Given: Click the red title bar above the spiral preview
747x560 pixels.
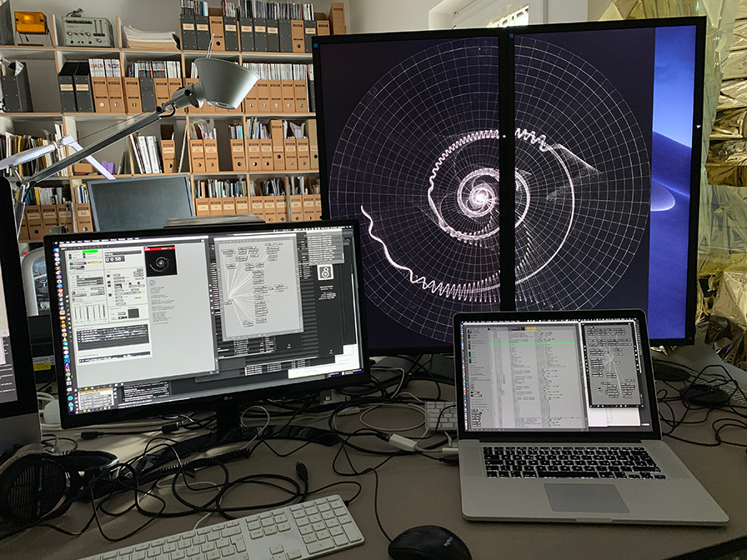Looking at the screenshot, I should click(x=160, y=248).
